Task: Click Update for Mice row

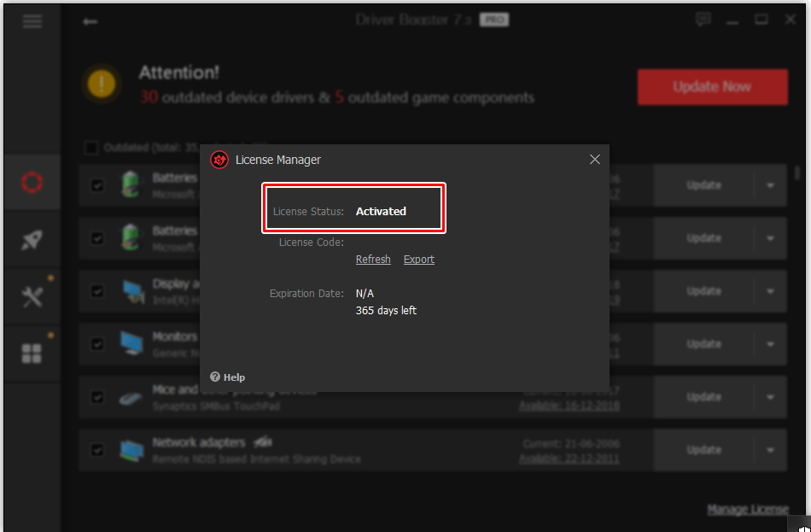Action: (703, 397)
